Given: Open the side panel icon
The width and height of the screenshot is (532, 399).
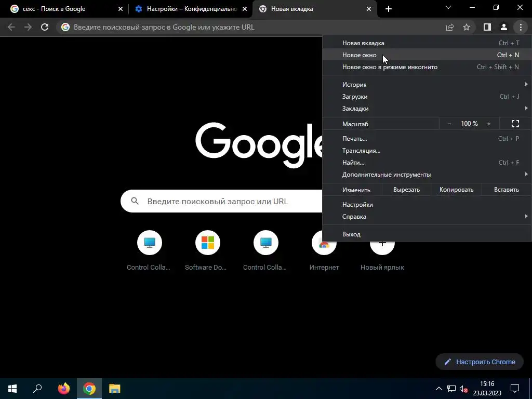Looking at the screenshot, I should (x=487, y=27).
